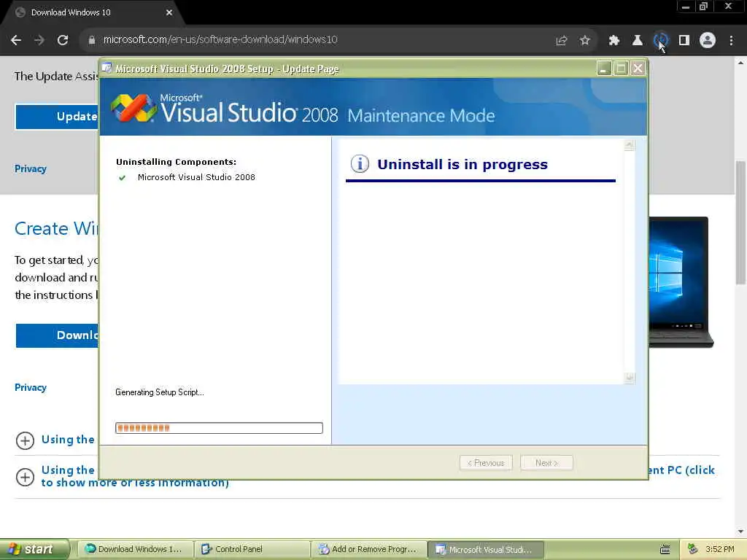Click the Chrome Labs flask icon
The width and height of the screenshot is (747, 560).
coord(638,41)
